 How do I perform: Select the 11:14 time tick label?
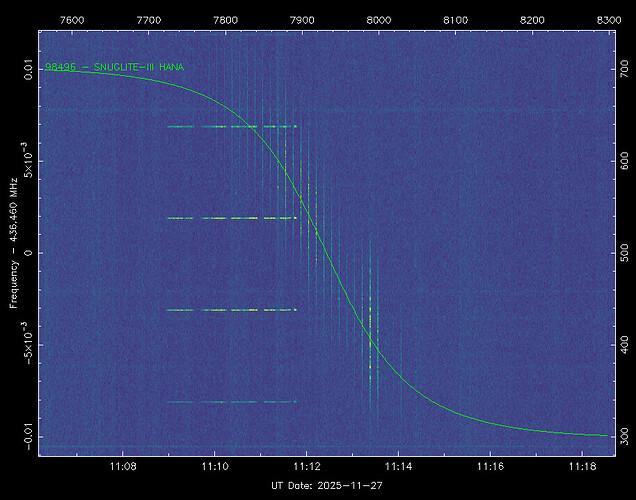pos(398,467)
